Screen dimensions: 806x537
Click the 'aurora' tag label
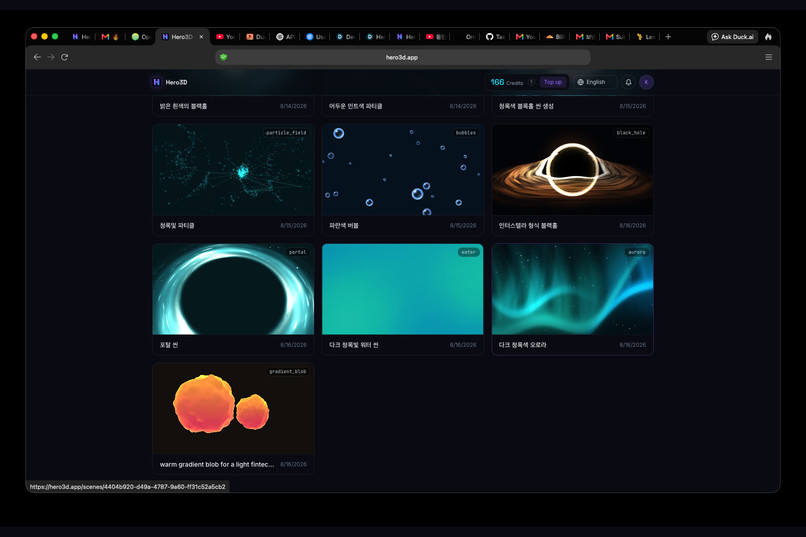coord(636,252)
